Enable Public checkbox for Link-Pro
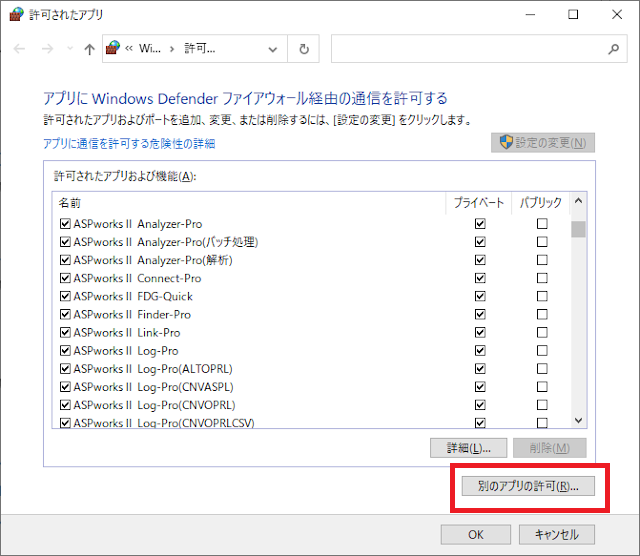This screenshot has width=640, height=556. point(542,332)
